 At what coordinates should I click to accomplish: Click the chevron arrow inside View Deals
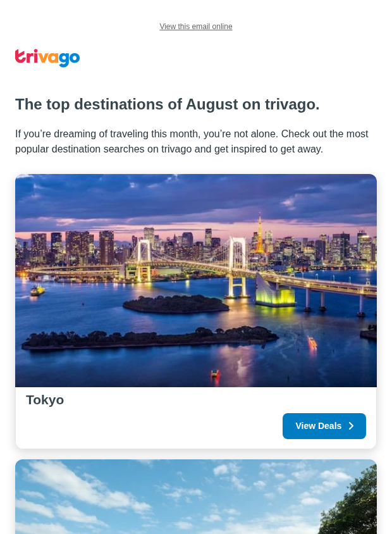click(x=352, y=426)
